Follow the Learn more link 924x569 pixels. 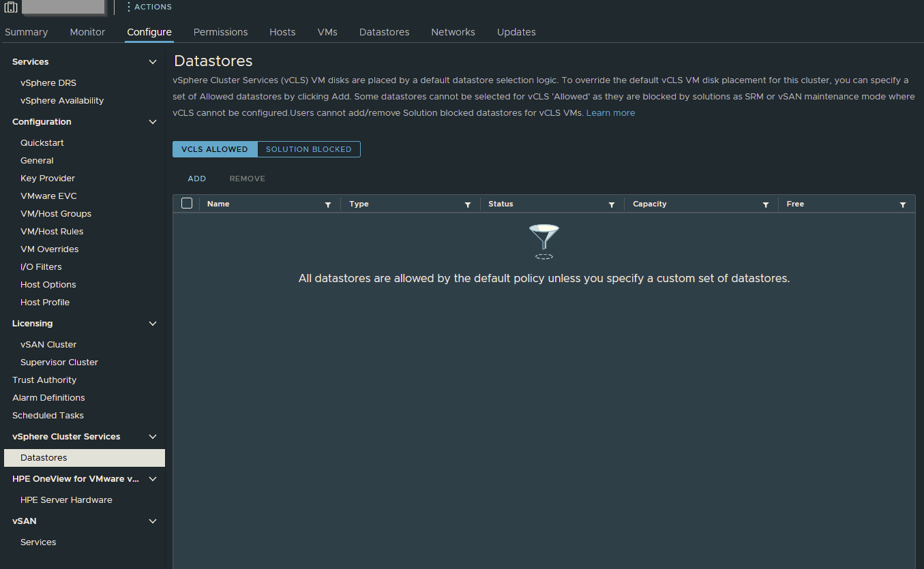[x=610, y=113]
